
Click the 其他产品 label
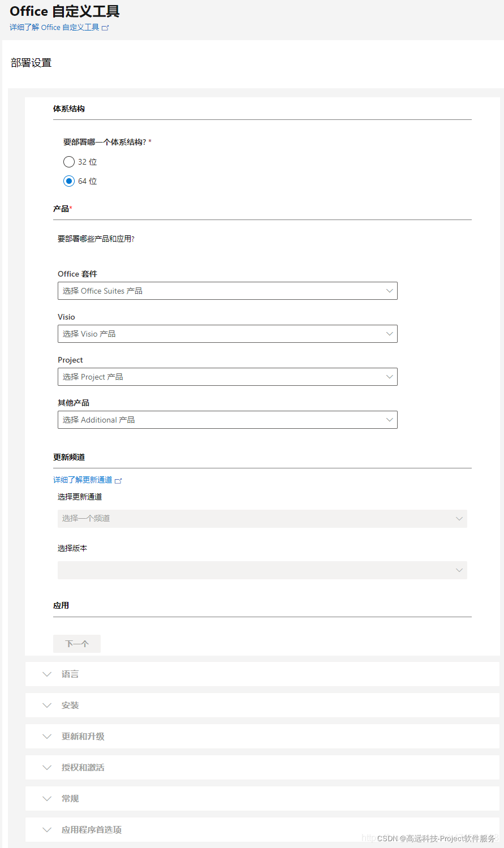74,403
